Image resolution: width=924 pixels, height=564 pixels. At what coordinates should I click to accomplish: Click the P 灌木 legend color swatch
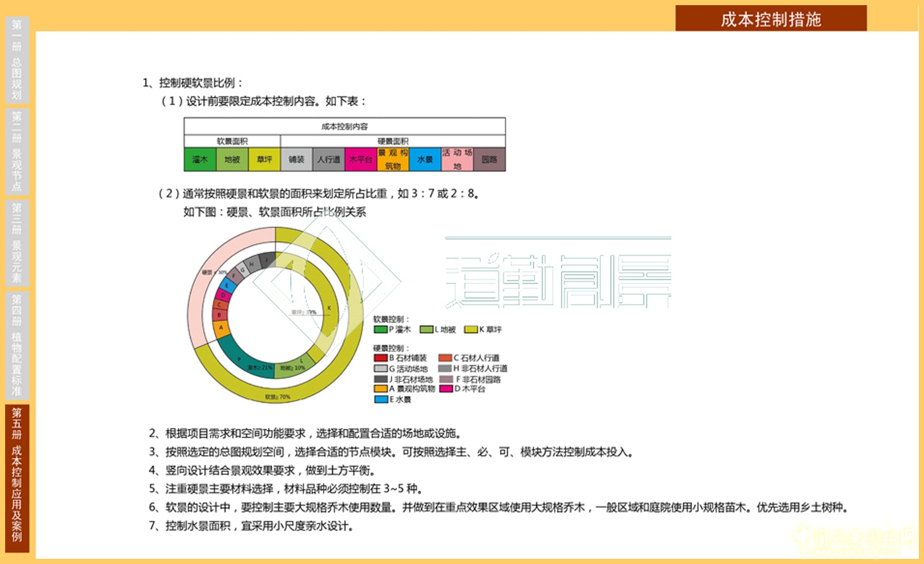pos(380,330)
